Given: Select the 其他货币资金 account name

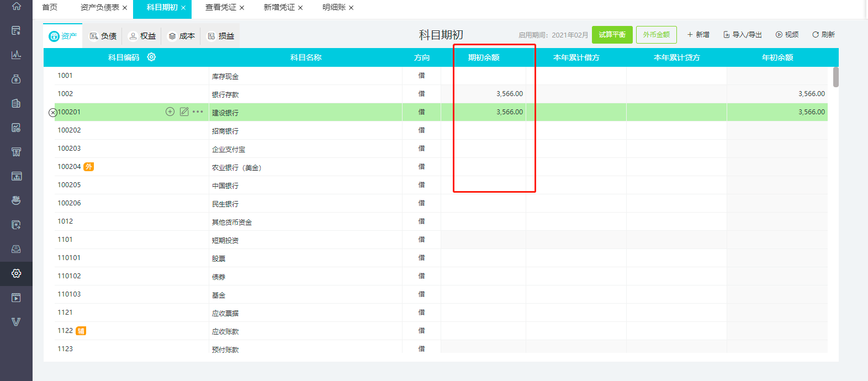Looking at the screenshot, I should point(232,222).
